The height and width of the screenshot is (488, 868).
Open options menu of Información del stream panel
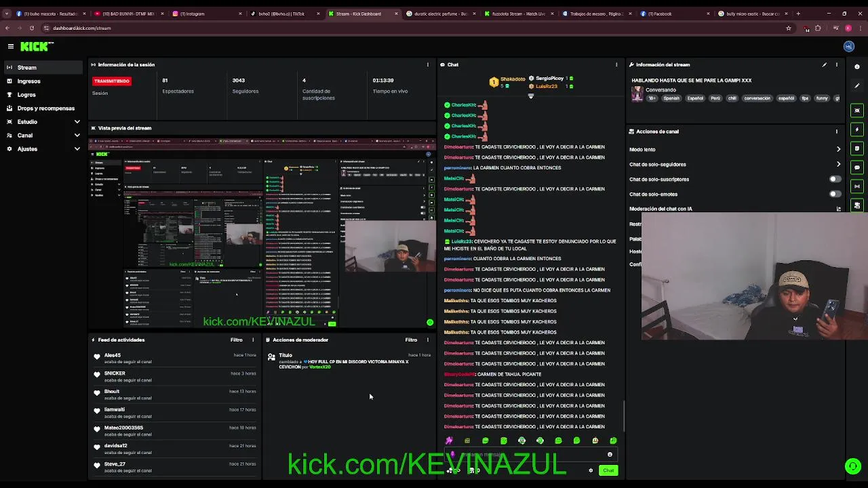(837, 64)
